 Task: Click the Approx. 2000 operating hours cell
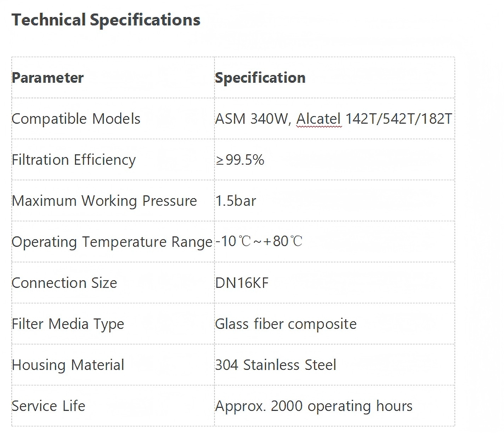pyautogui.click(x=314, y=406)
